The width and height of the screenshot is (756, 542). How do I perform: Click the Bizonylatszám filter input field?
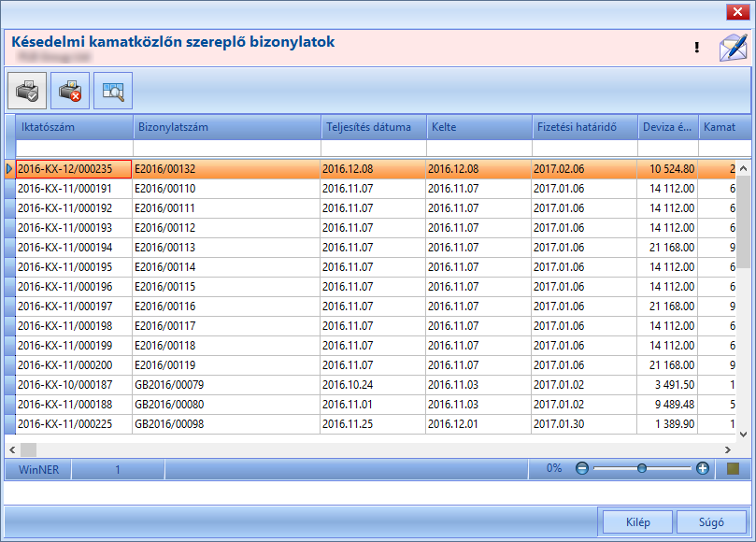click(227, 148)
